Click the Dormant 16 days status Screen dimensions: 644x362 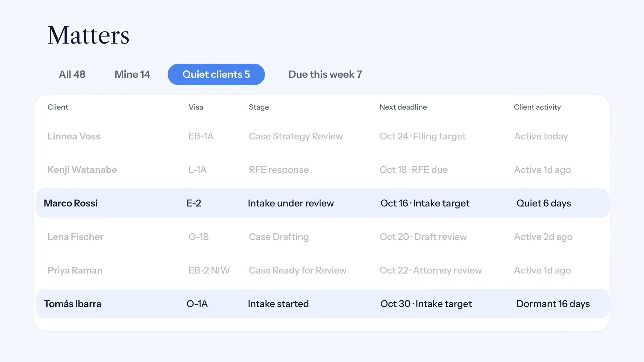coord(553,304)
